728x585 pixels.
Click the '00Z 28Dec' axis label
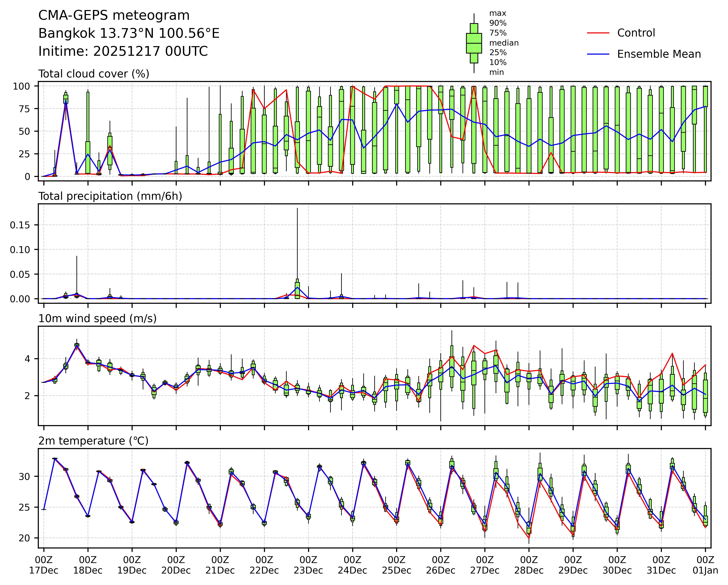(x=529, y=565)
